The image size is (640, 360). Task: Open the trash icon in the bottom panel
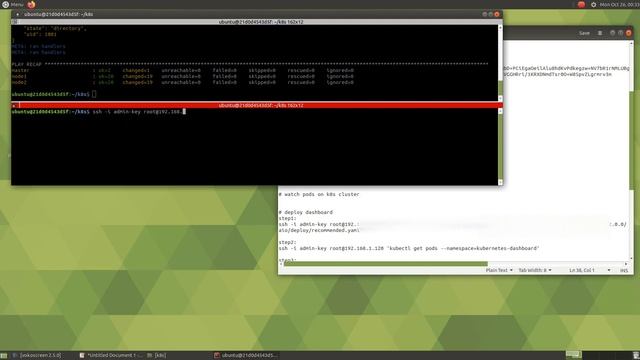coord(636,356)
